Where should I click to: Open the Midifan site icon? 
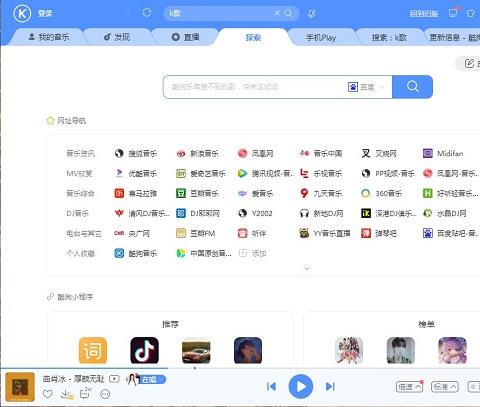pyautogui.click(x=428, y=153)
